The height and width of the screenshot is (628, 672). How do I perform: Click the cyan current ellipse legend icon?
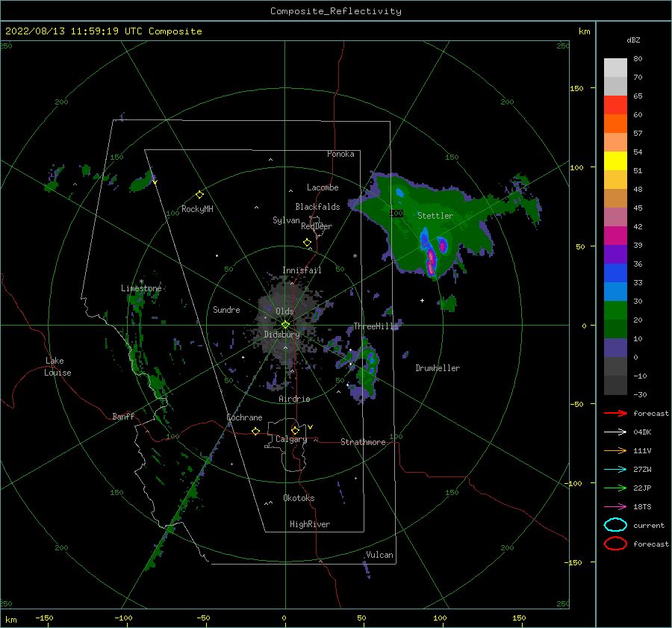point(615,525)
